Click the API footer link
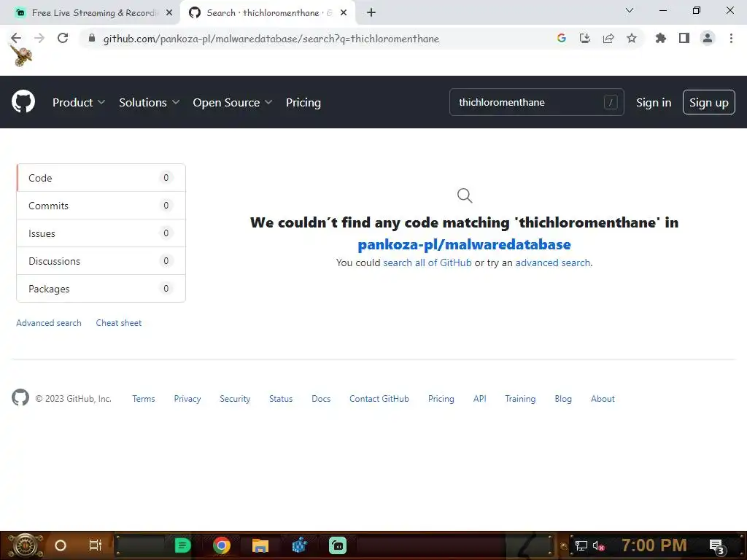747x560 pixels. tap(480, 399)
